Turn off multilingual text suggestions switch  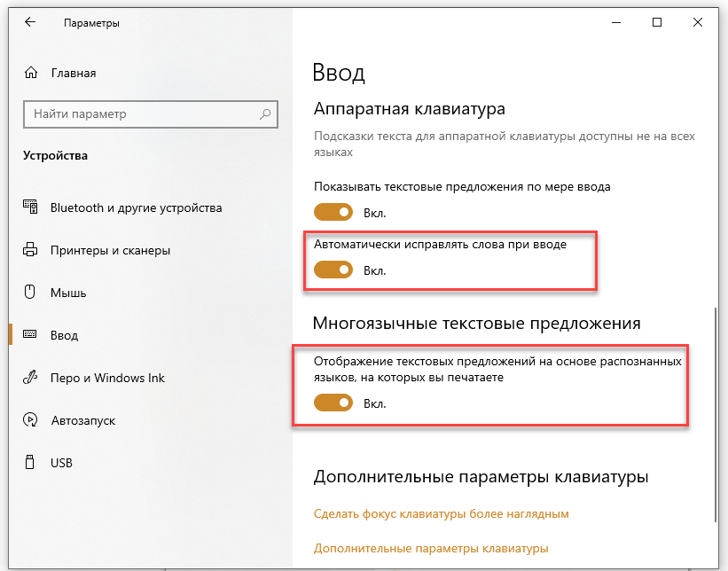click(333, 403)
